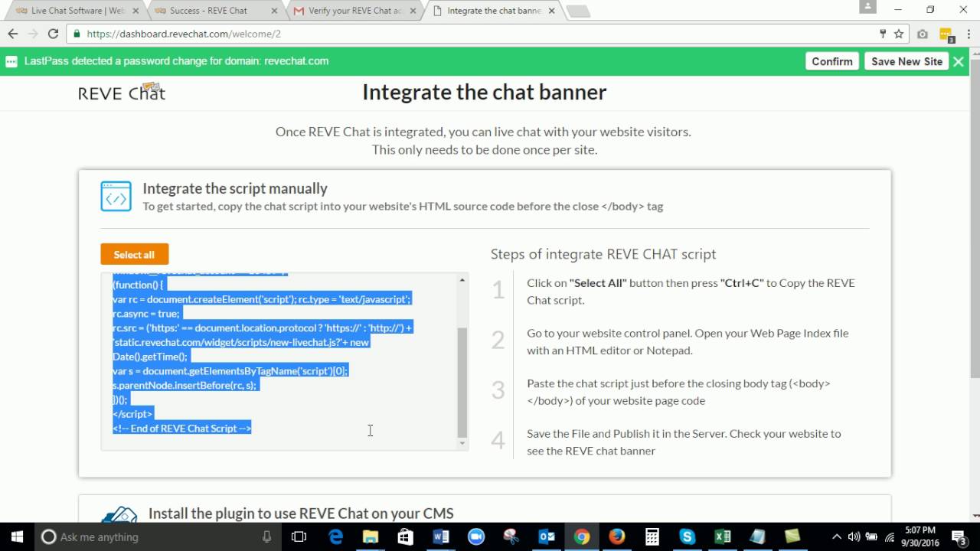Open Calculator from the taskbar
Image resolution: width=980 pixels, height=551 pixels.
click(652, 536)
